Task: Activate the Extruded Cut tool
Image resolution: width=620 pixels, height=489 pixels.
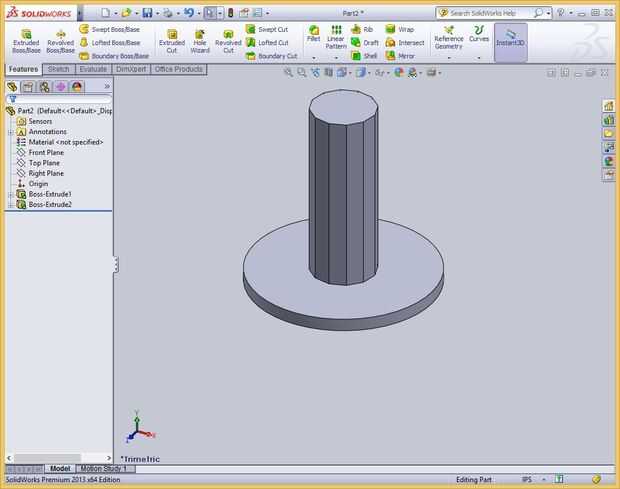Action: point(172,41)
